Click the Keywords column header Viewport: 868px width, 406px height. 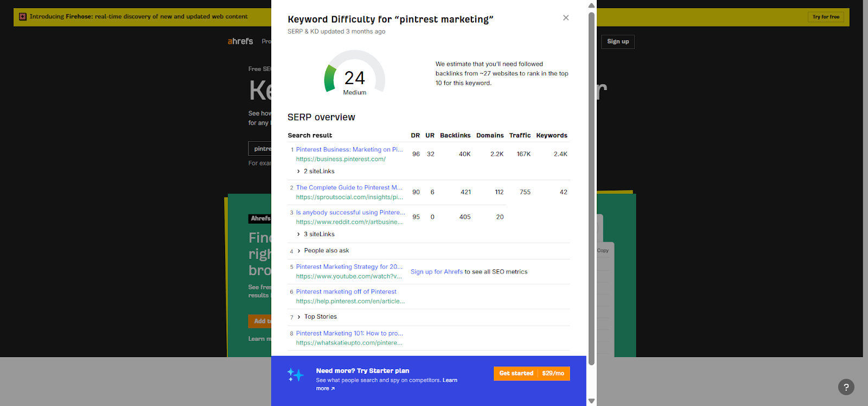coord(552,136)
